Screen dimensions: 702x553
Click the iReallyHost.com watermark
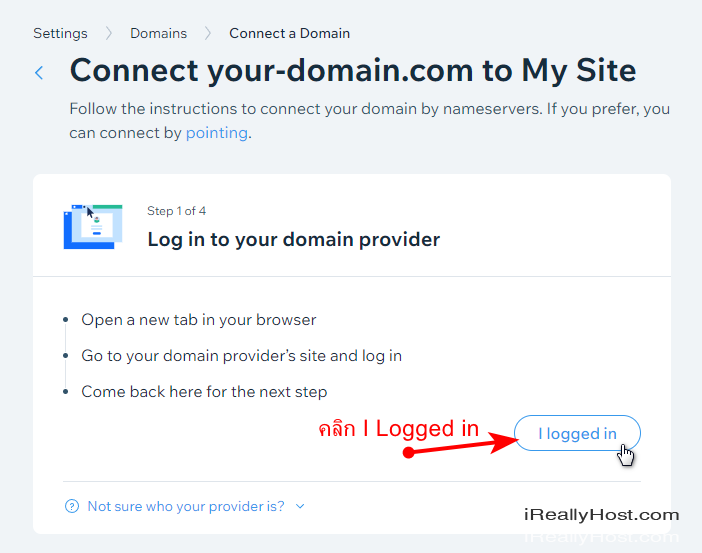pos(601,515)
